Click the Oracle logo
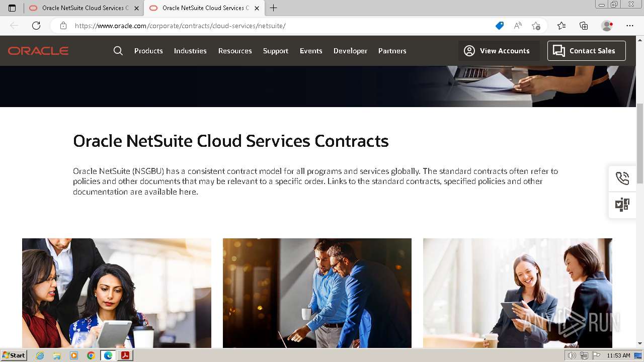The height and width of the screenshot is (362, 644). click(x=38, y=51)
